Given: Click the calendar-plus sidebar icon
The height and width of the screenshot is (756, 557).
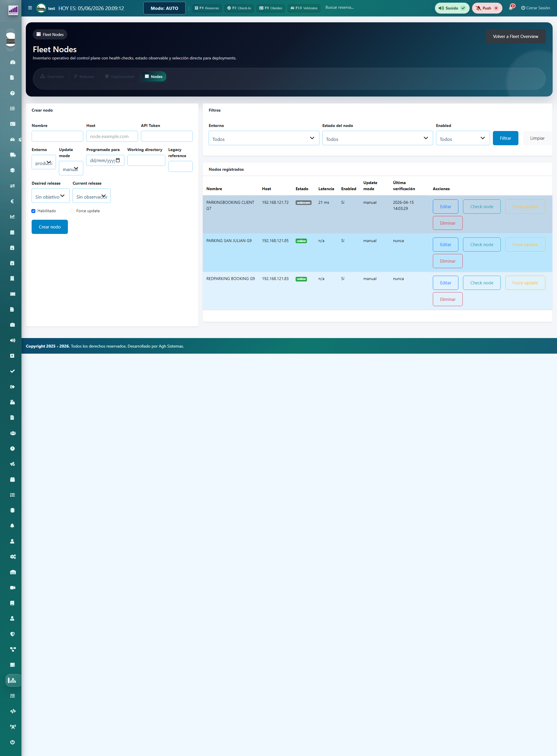Looking at the screenshot, I should coord(12,248).
